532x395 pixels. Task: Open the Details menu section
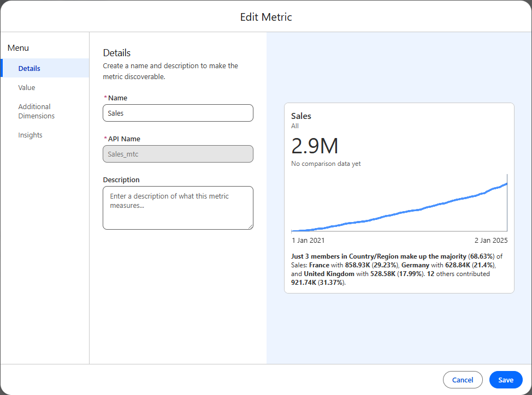pos(29,69)
